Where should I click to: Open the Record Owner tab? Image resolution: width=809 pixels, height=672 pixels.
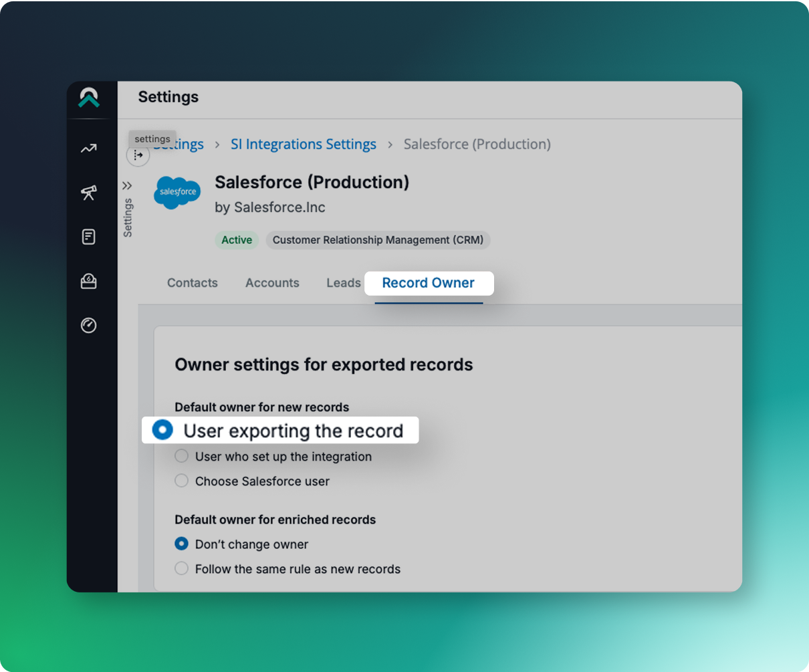(429, 283)
